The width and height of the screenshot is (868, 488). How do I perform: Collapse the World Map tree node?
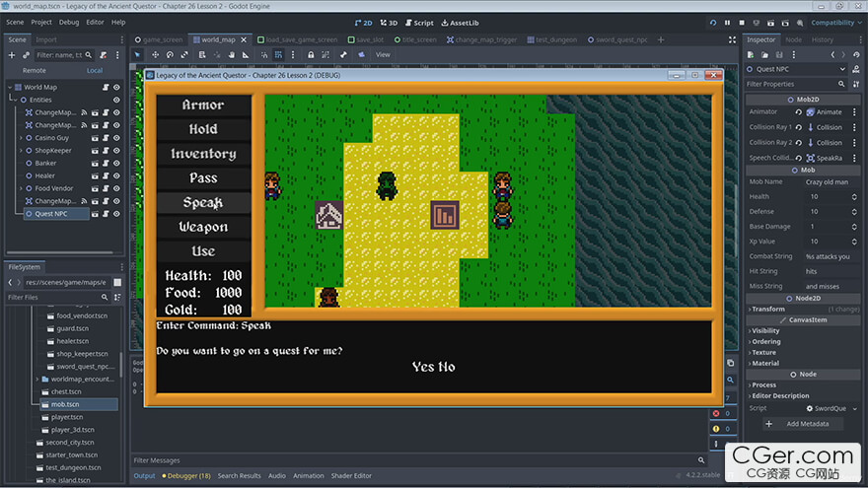(x=10, y=87)
